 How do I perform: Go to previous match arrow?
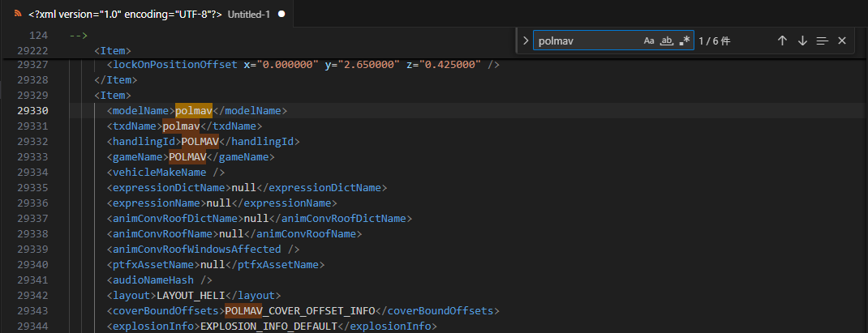[782, 41]
